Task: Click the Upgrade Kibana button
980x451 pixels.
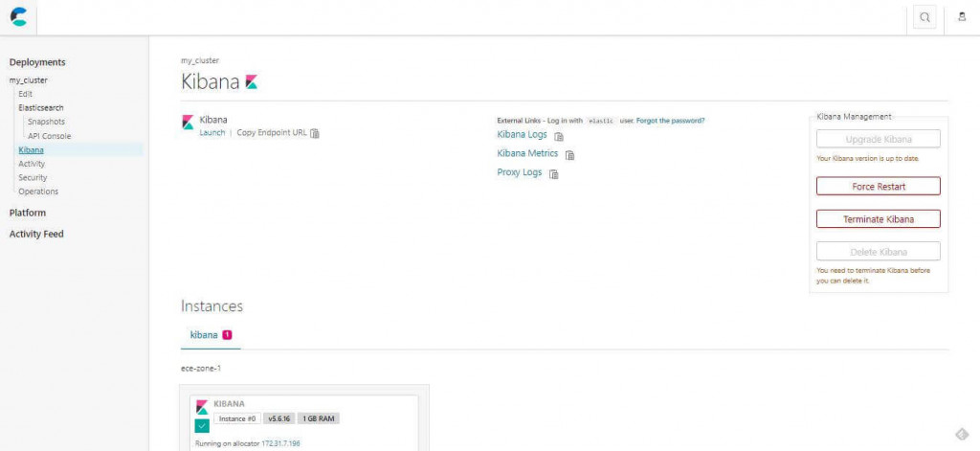Action: [x=879, y=139]
